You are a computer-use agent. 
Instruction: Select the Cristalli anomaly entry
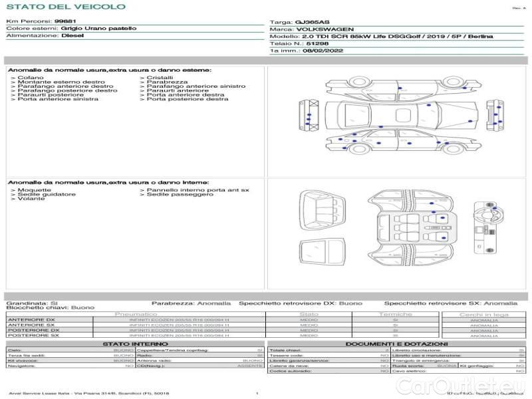pos(160,78)
